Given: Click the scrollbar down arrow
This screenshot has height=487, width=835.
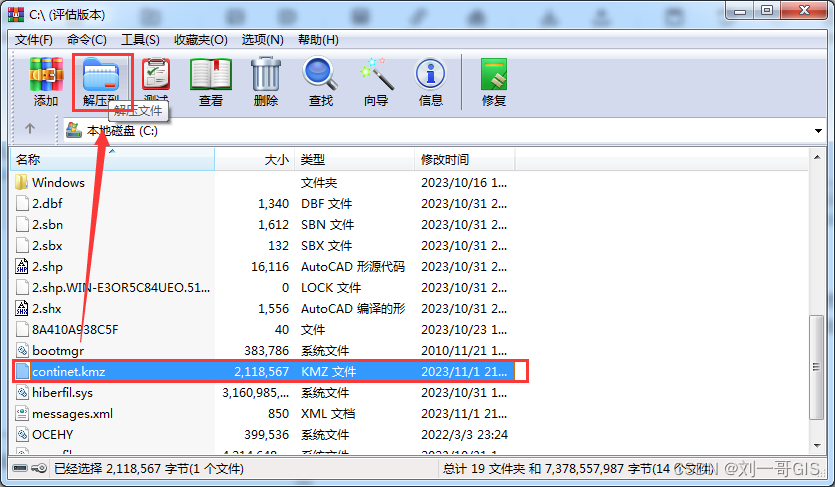Looking at the screenshot, I should coord(817,445).
